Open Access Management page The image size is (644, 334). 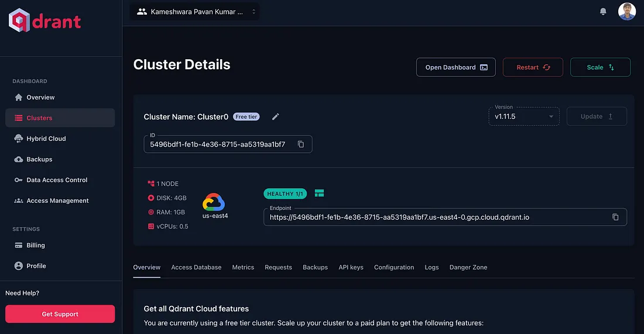coord(60,200)
